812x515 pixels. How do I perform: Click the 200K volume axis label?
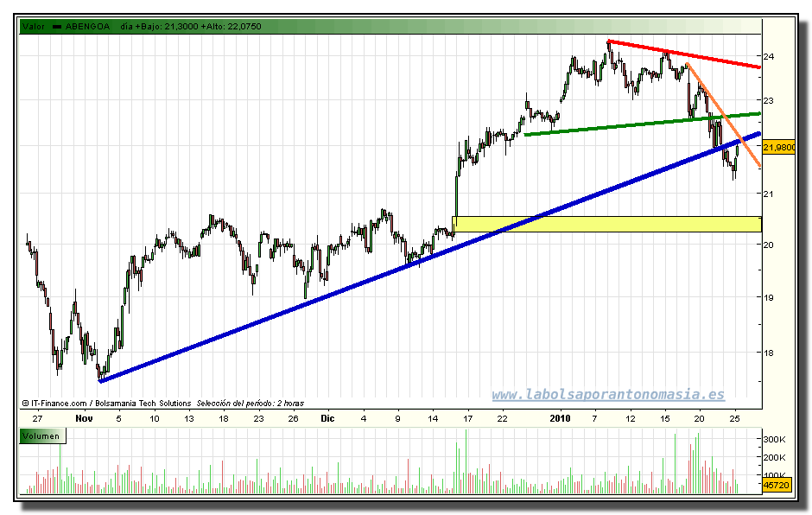pyautogui.click(x=775, y=457)
